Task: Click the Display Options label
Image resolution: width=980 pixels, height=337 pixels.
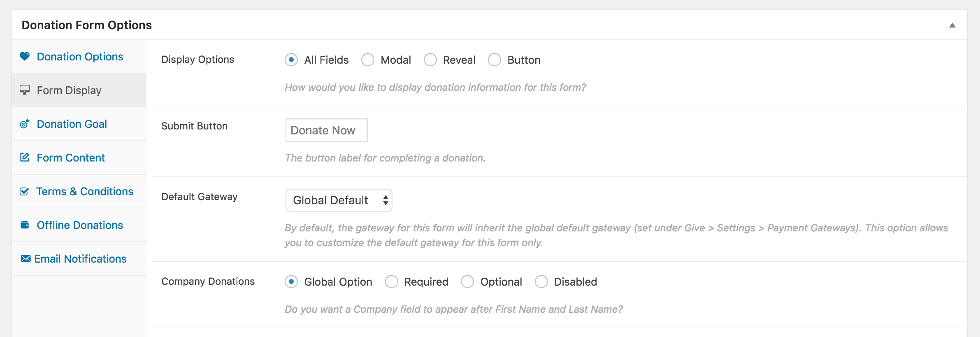Action: pos(198,60)
